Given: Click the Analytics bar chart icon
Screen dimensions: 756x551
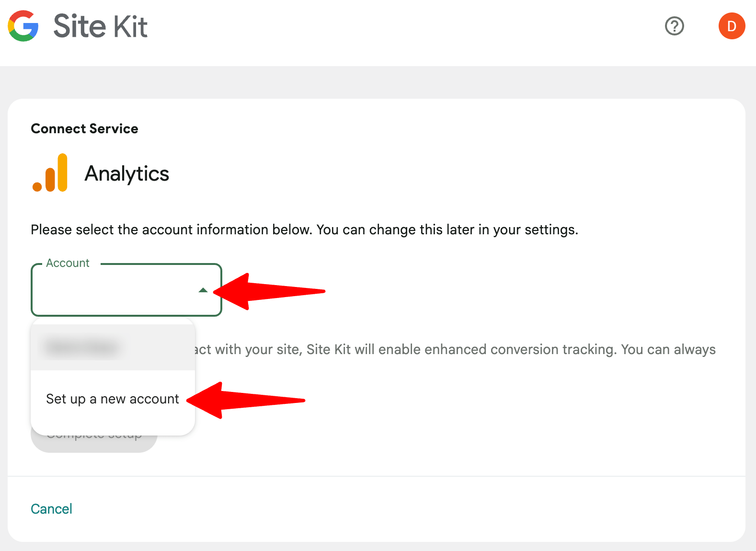Looking at the screenshot, I should tap(50, 172).
